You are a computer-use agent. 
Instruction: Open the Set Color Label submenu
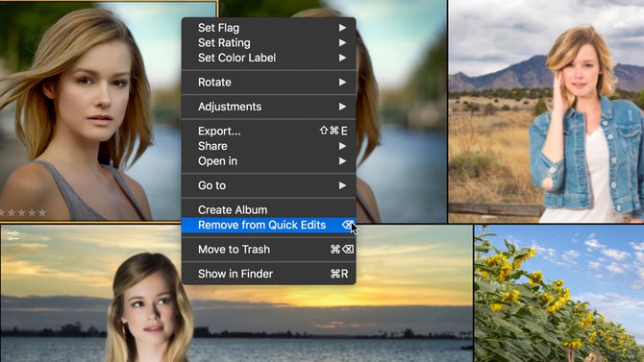pyautogui.click(x=268, y=58)
